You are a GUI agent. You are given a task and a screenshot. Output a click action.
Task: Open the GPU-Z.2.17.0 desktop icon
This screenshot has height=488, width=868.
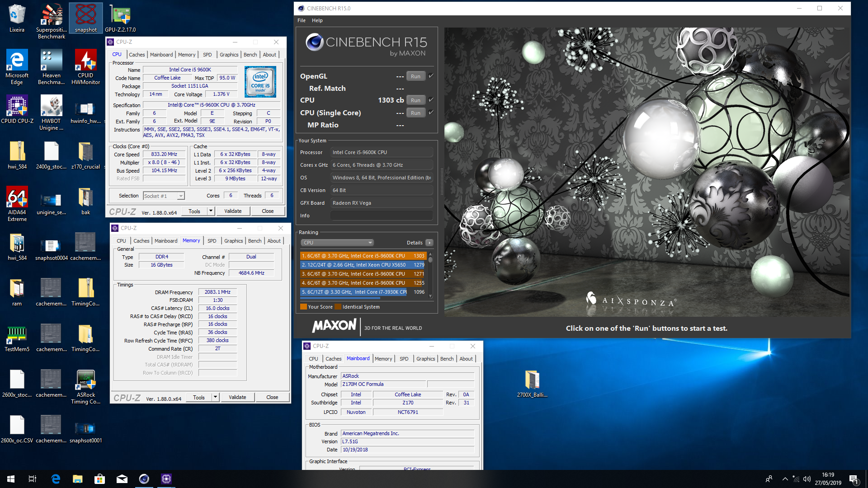coord(120,18)
